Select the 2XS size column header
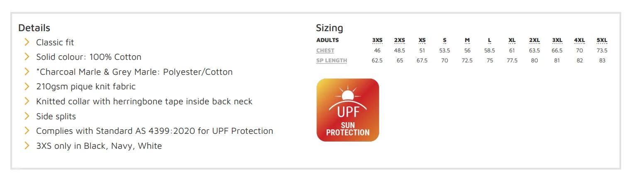The width and height of the screenshot is (644, 187). coord(400,40)
